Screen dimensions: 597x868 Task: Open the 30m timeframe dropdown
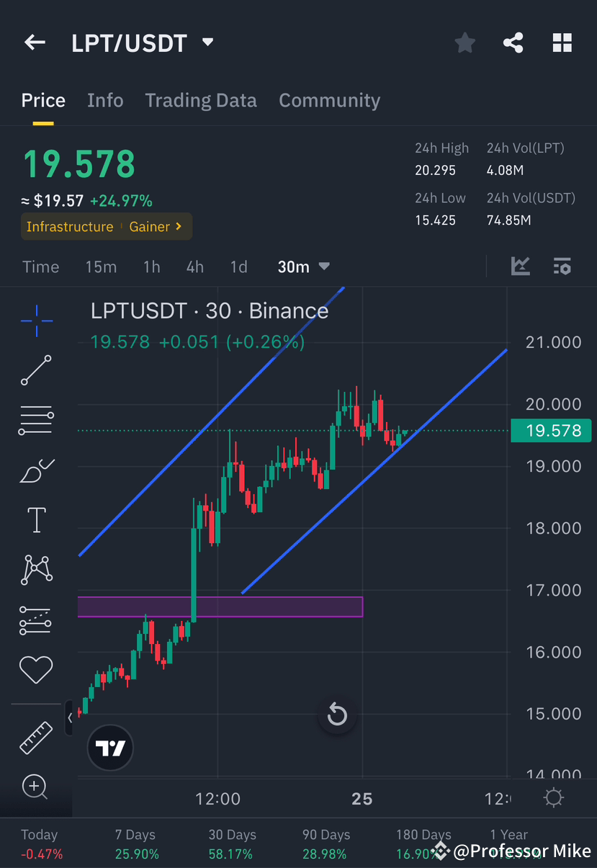coord(302,266)
